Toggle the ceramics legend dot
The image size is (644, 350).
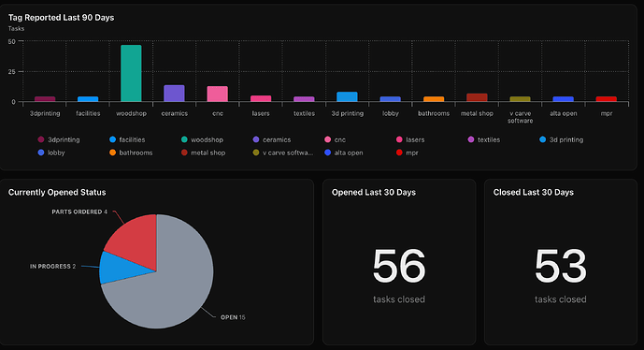(256, 139)
